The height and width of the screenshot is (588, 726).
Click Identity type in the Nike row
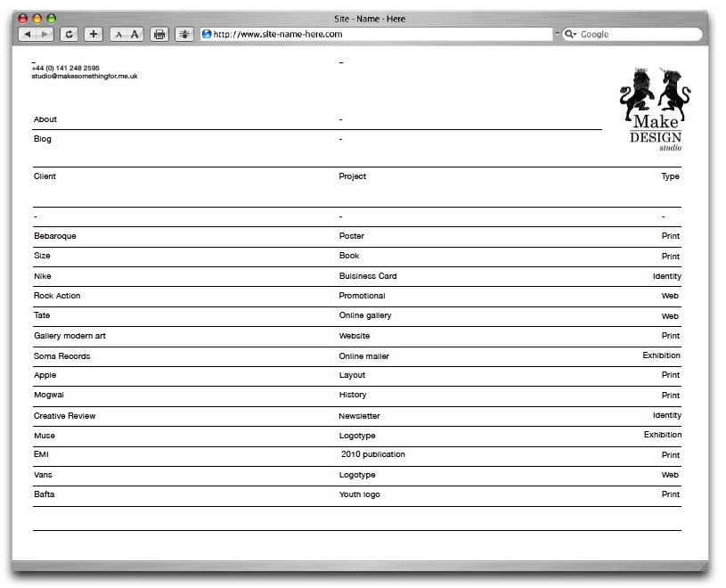point(666,276)
